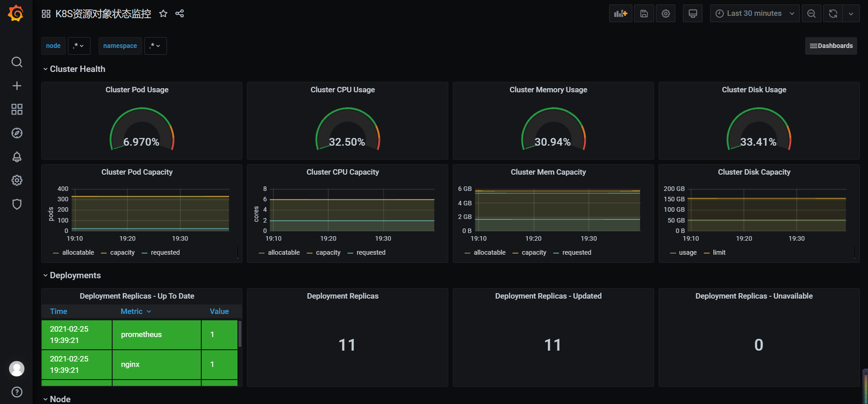
Task: Click the Dashboards links button
Action: [x=830, y=46]
